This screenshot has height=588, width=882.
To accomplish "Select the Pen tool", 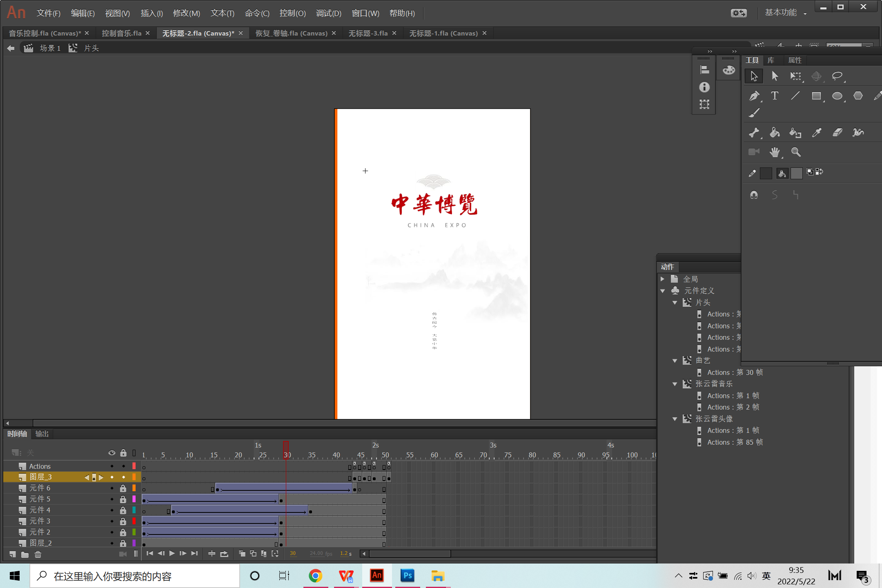I will click(x=754, y=96).
